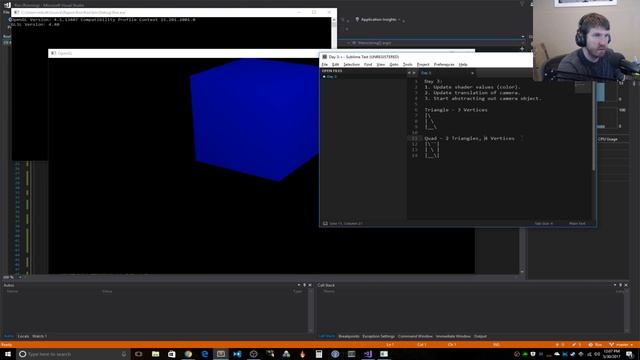Switch to the Watch 1 tab
This screenshot has width=640, height=360.
[40, 336]
